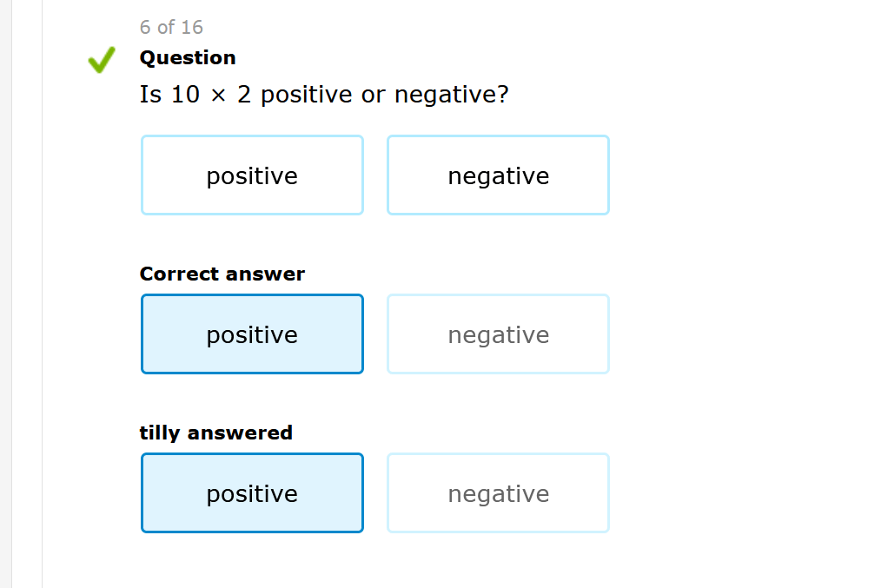The width and height of the screenshot is (881, 588).
Task: Click the word 'Correct' in the label
Action: click(x=176, y=274)
